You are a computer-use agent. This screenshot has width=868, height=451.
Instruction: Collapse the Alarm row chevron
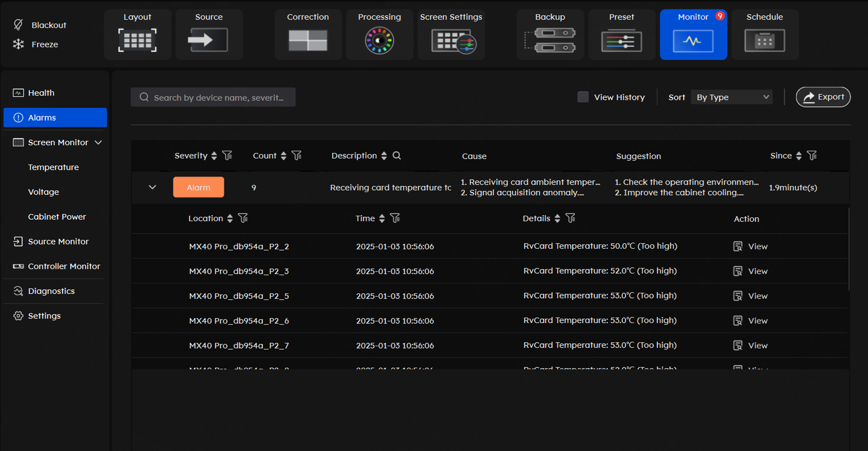[152, 187]
